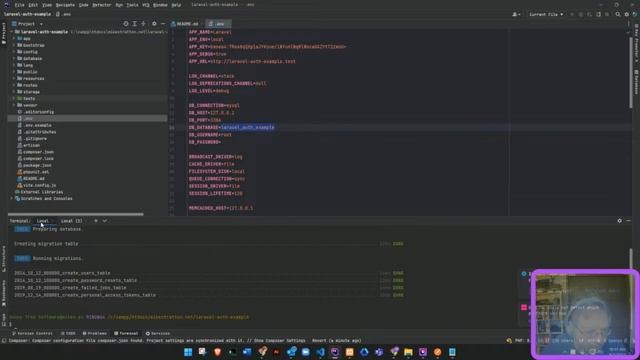Viewport: 640px width, 360px height.
Task: Hide the Project tool window
Action: point(163,24)
